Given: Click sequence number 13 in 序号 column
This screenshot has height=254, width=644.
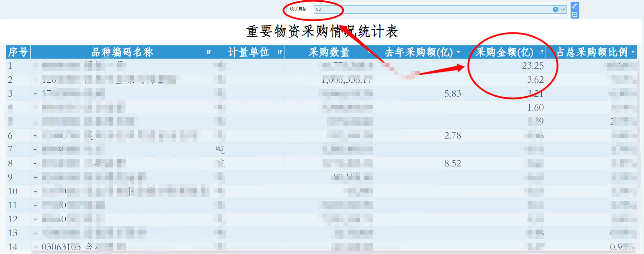Looking at the screenshot, I should point(13,233).
